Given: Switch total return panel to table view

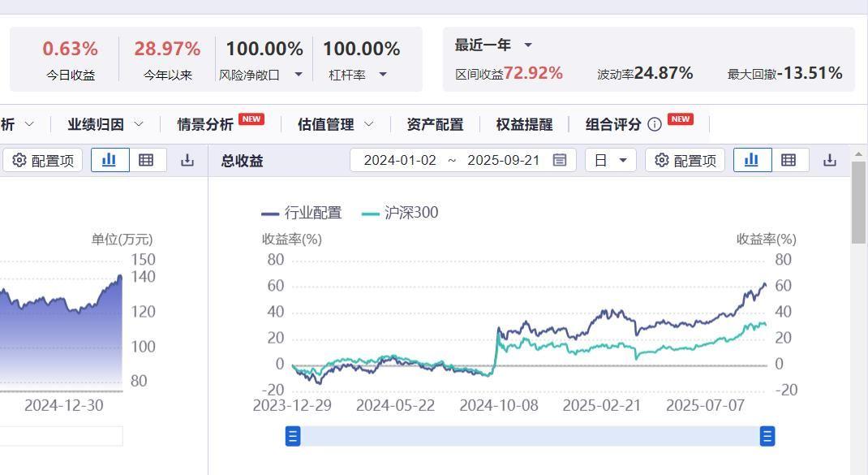Looking at the screenshot, I should (789, 160).
